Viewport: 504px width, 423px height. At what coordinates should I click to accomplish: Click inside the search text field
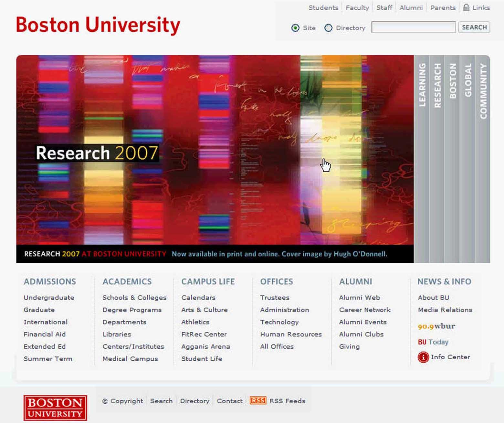coord(414,27)
